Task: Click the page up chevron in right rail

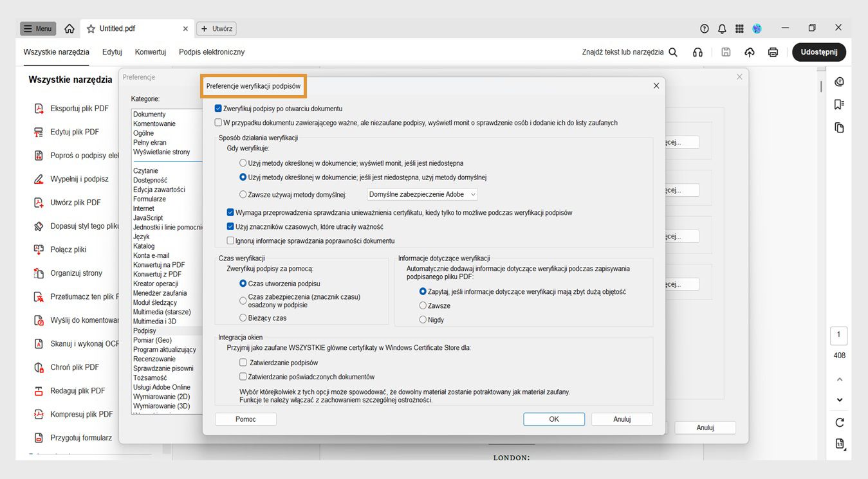Action: coord(839,379)
